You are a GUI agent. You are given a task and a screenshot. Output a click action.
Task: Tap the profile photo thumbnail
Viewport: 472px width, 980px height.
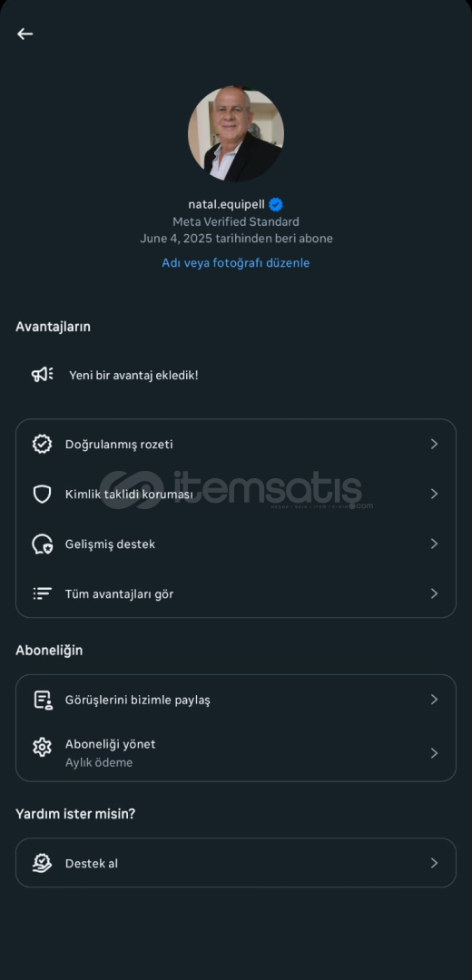pos(236,133)
